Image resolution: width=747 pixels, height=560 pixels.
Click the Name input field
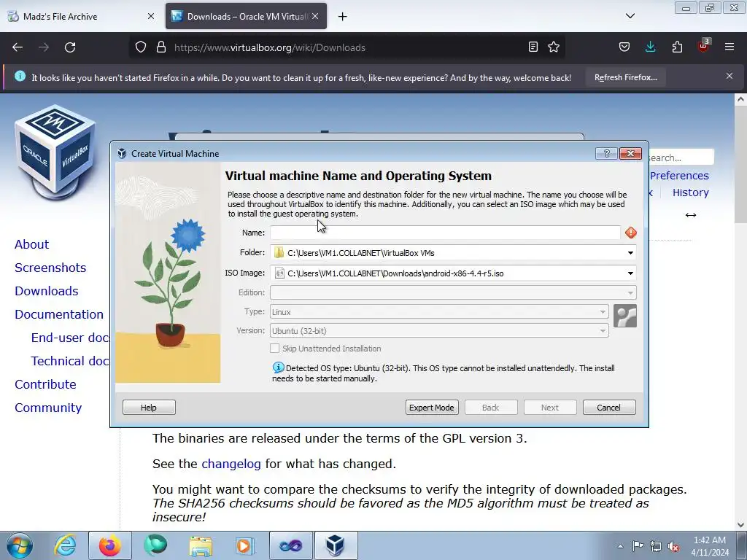(446, 233)
